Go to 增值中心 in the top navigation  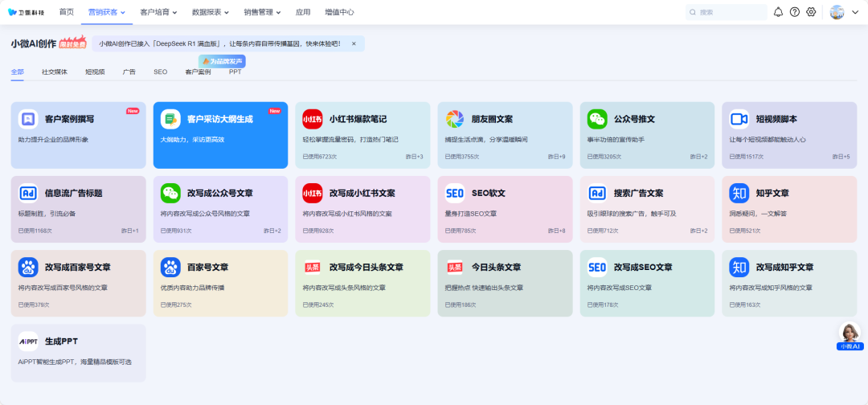pos(339,12)
